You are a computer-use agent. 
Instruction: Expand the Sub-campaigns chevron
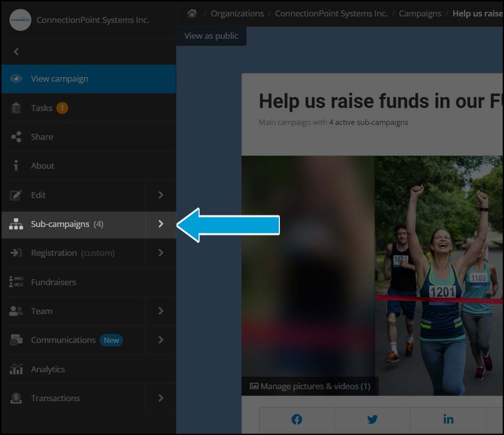(x=160, y=224)
